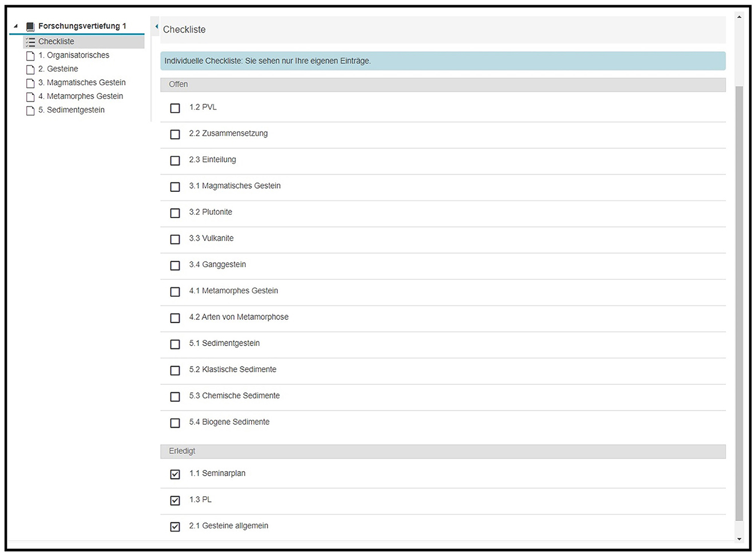Select Checkliste in the navigation tree
Viewport: 756px width, 555px height.
click(x=56, y=42)
